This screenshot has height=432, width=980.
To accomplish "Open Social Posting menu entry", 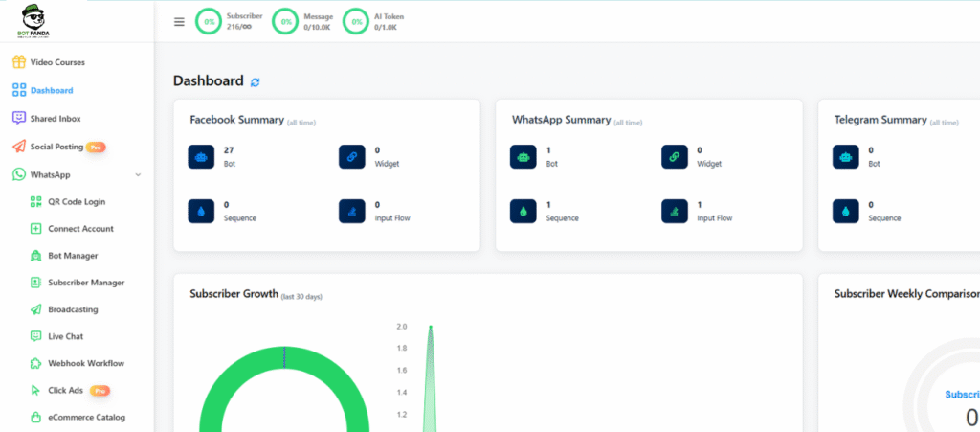I will [56, 147].
